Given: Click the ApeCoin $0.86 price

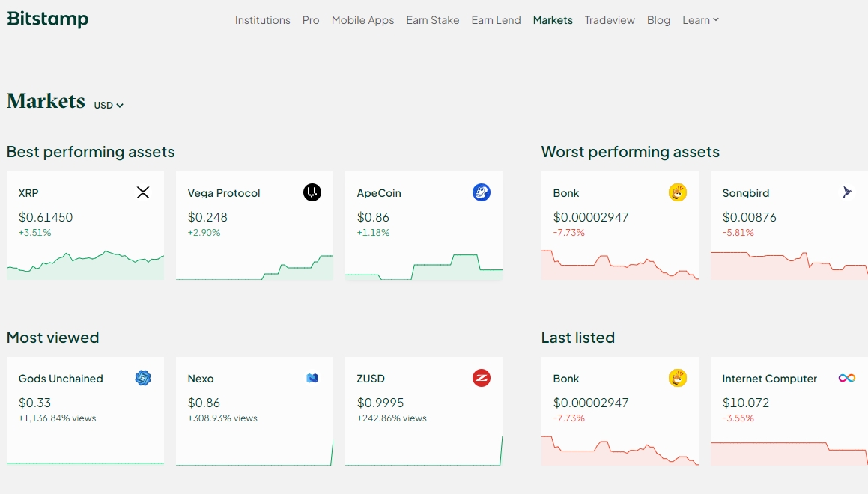Looking at the screenshot, I should (373, 217).
